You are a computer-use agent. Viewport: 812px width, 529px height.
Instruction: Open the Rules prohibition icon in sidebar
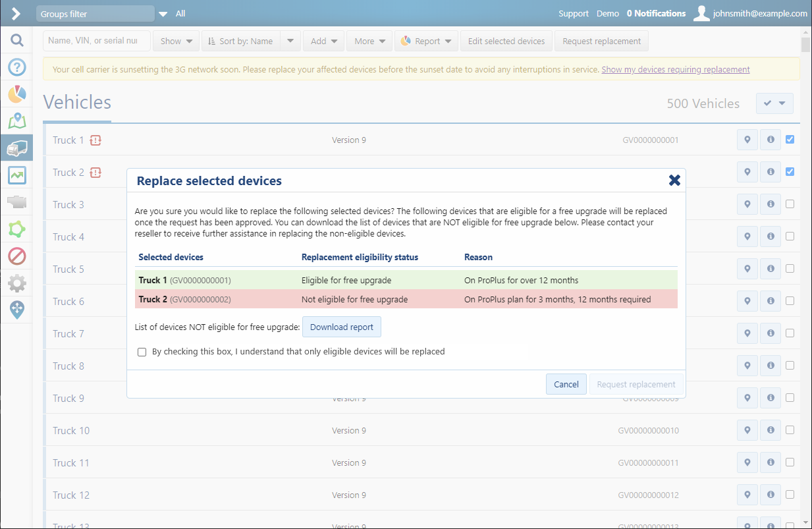coord(16,256)
